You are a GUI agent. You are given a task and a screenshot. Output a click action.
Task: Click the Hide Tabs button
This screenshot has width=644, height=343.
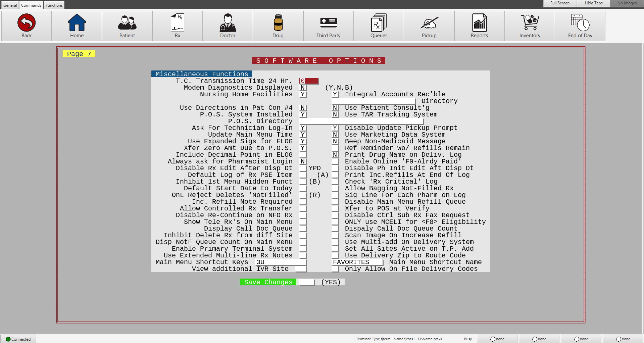click(594, 3)
